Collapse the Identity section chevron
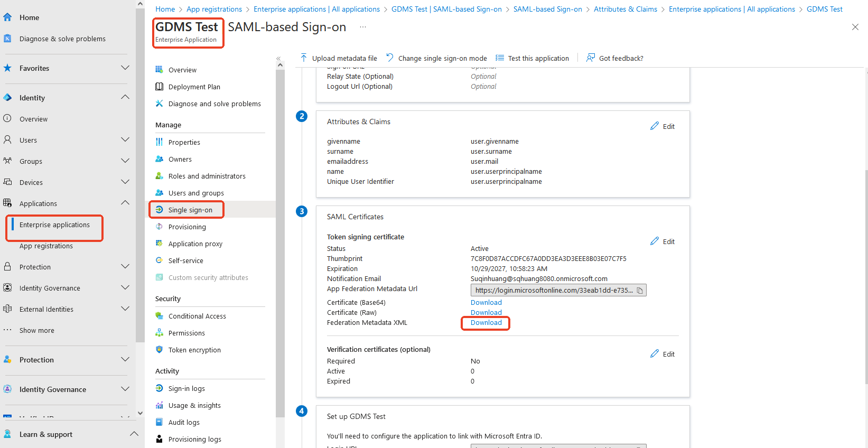This screenshot has width=868, height=448. [125, 97]
